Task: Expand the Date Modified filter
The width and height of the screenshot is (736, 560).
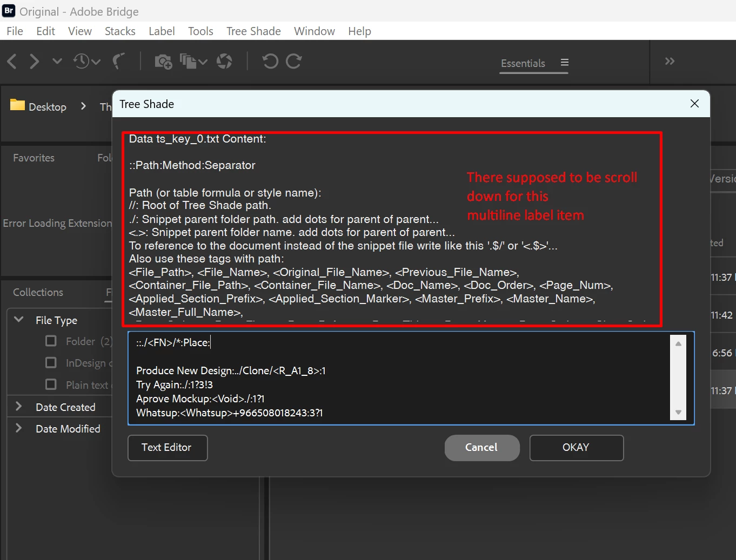Action: (19, 428)
